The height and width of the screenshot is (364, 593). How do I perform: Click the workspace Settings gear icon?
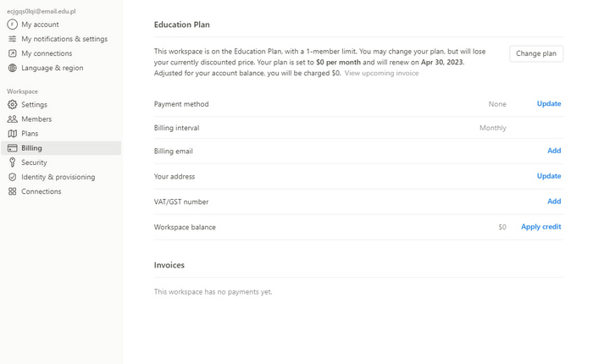coord(12,105)
